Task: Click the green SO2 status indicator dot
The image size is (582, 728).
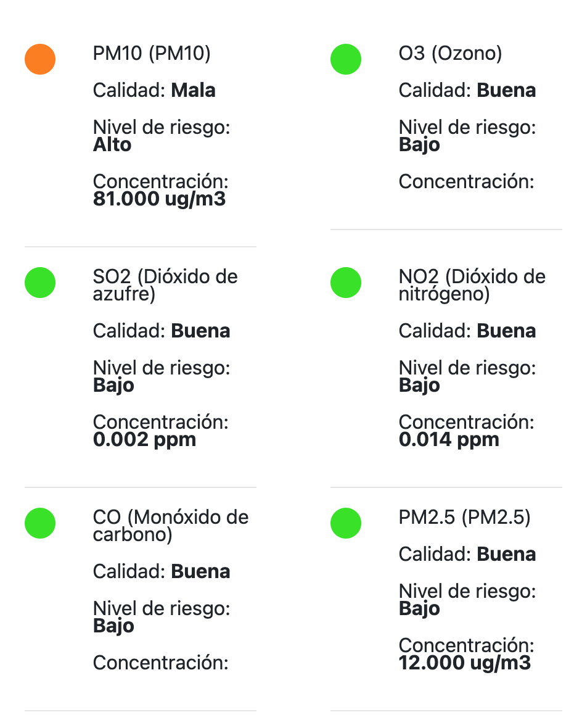Action: click(40, 283)
